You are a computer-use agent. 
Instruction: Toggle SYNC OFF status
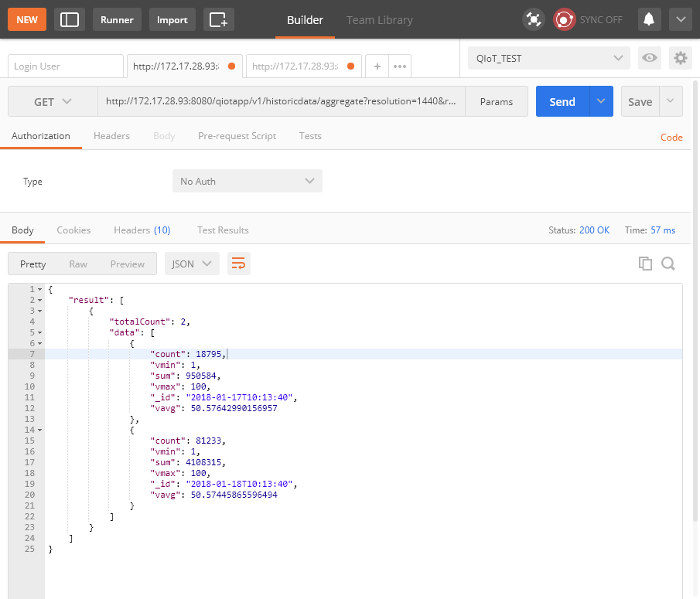point(589,19)
